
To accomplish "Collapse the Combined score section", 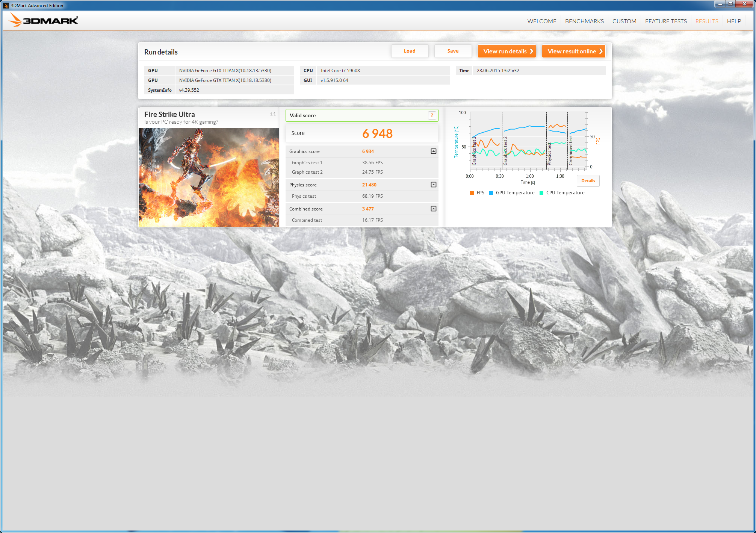I will click(433, 209).
